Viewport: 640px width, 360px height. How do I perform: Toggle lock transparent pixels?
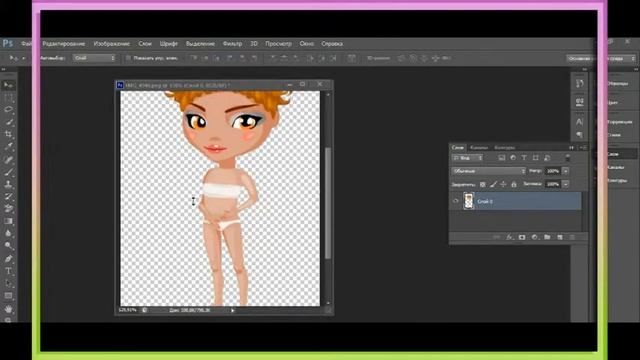[x=482, y=184]
